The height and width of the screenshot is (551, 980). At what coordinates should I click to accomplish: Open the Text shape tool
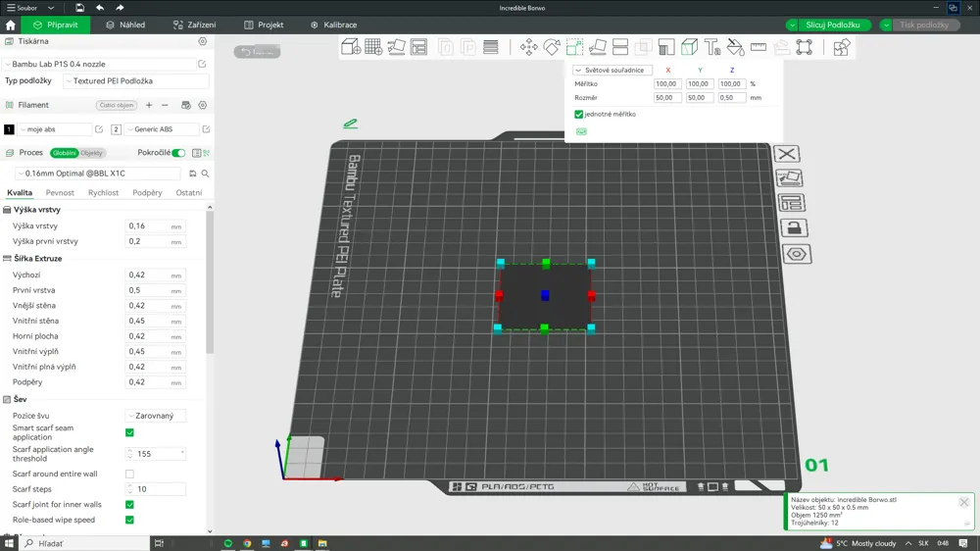tap(712, 47)
